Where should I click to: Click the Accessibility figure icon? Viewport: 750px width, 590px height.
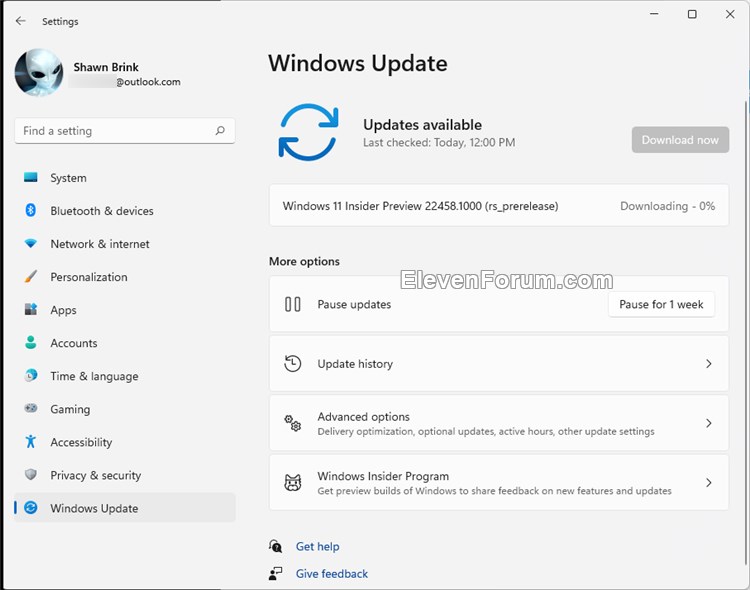(31, 442)
